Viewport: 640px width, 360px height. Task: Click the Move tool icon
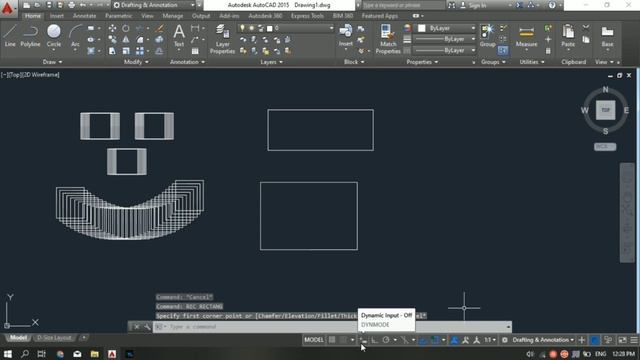(x=112, y=29)
